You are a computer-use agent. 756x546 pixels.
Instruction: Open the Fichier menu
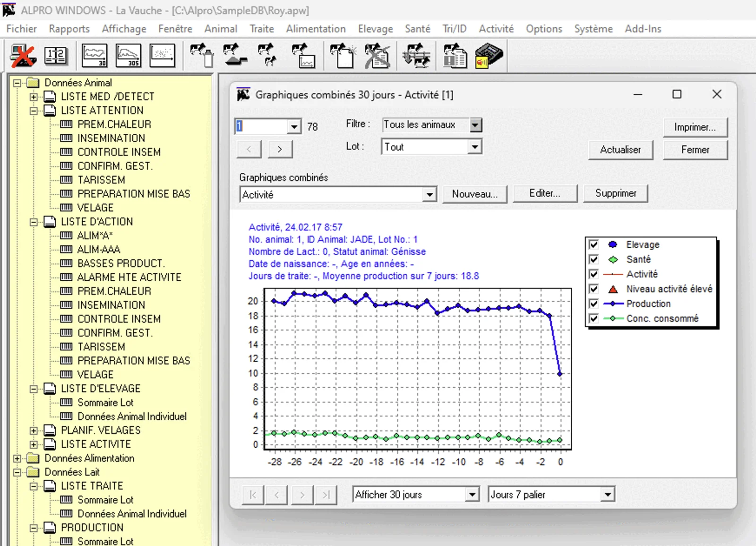click(21, 29)
